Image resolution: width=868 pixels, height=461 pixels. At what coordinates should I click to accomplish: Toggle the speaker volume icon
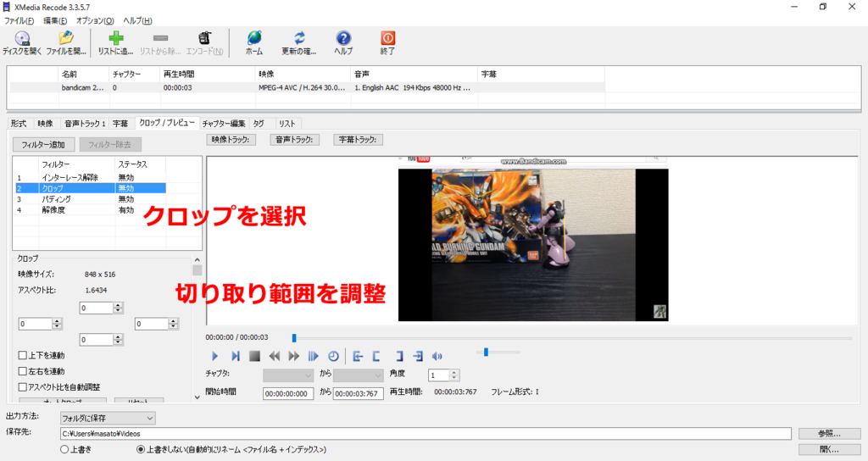[x=437, y=357]
